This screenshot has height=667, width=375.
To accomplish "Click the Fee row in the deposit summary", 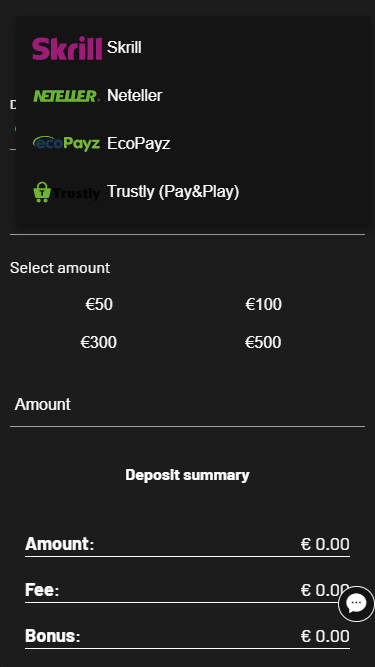I will 188,590.
